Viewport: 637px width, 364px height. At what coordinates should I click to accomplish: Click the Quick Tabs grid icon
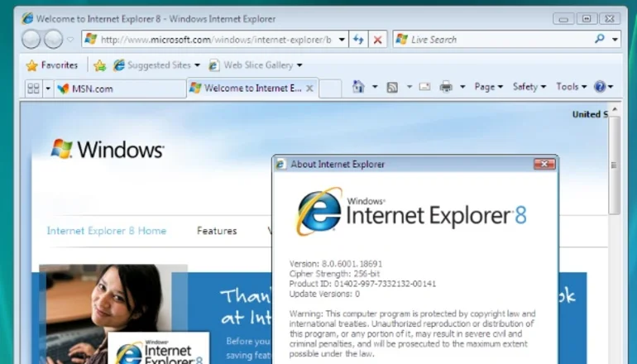point(33,89)
